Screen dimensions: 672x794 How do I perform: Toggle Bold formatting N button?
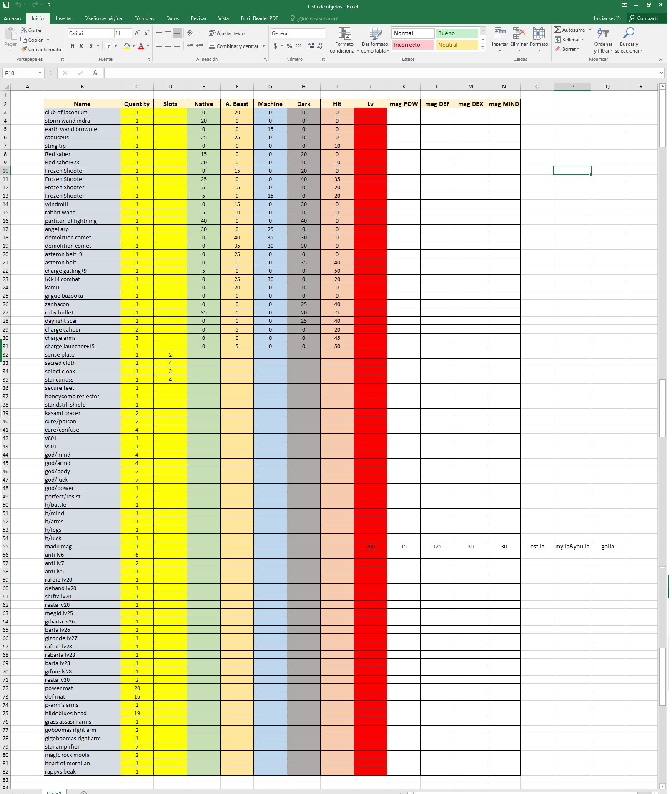point(73,46)
